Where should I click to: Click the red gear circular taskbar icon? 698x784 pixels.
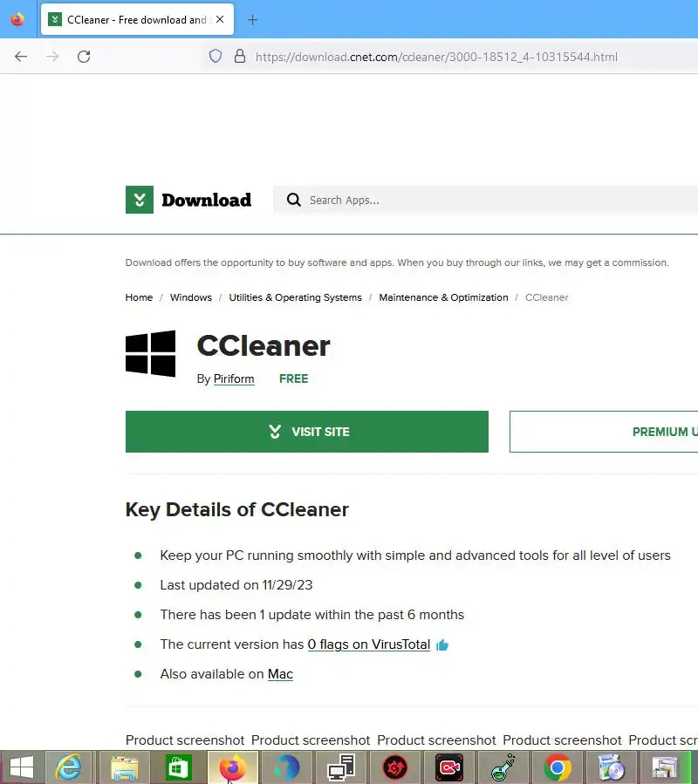tap(395, 767)
